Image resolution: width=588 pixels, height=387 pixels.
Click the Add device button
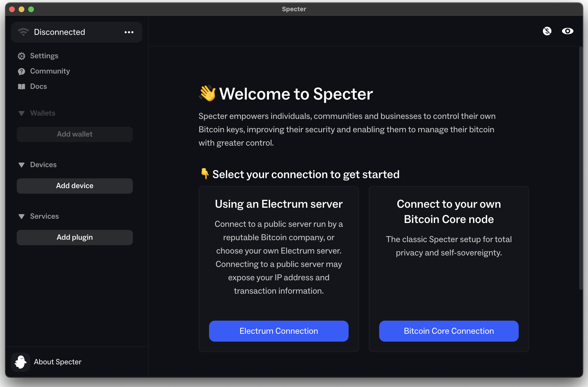(75, 186)
